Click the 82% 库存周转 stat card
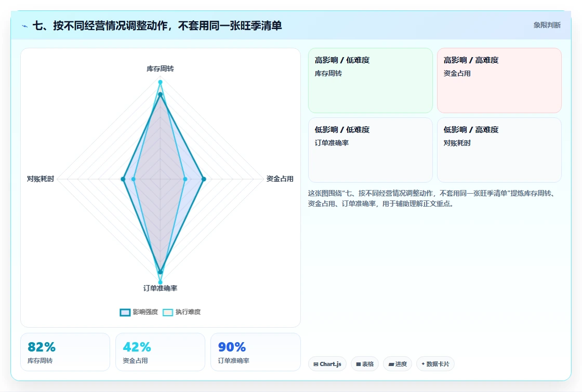This screenshot has width=582, height=392. coord(65,352)
